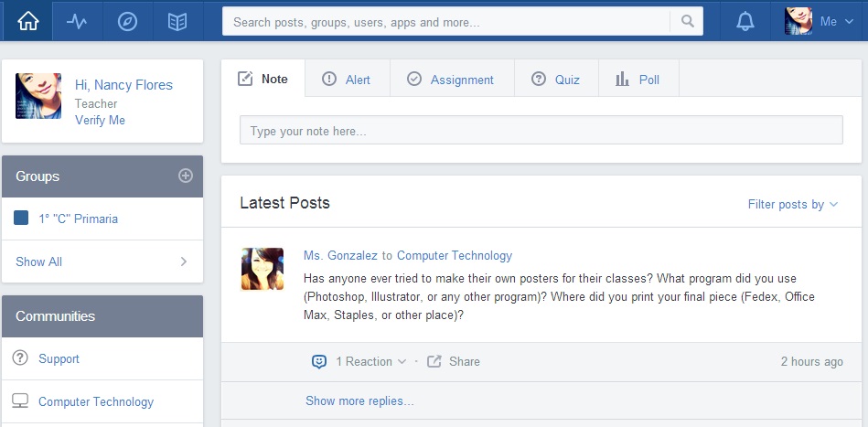
Task: Open the Progress pulse icon
Action: point(77,22)
